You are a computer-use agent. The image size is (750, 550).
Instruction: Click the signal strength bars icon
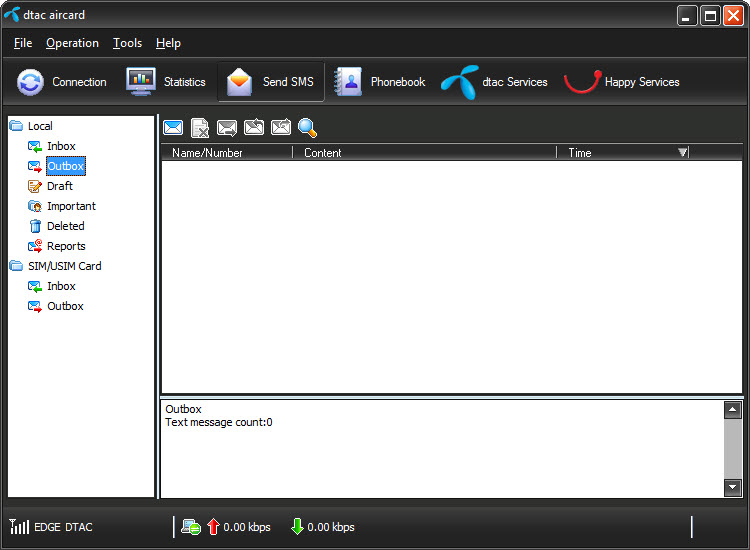point(19,527)
